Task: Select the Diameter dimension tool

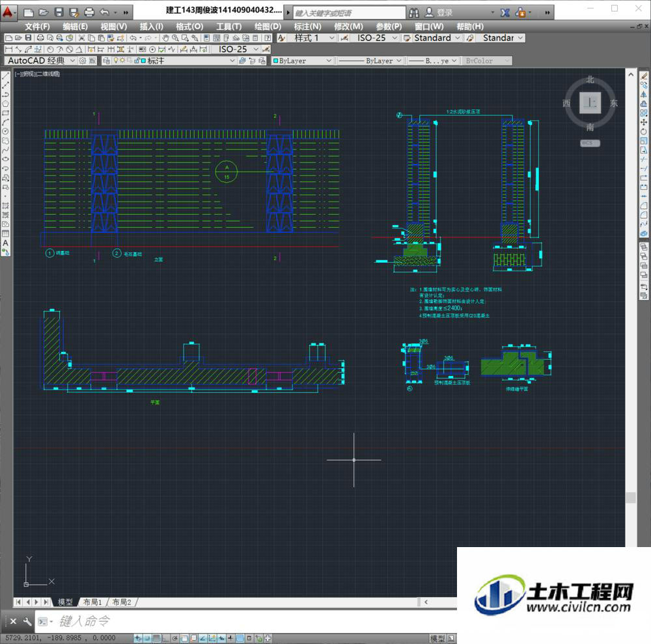Action: 70,49
